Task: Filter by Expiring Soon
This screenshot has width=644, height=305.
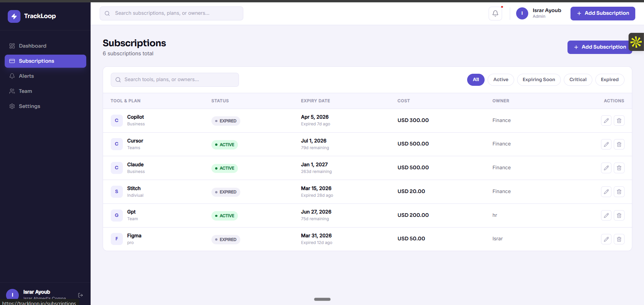Action: 539,80
